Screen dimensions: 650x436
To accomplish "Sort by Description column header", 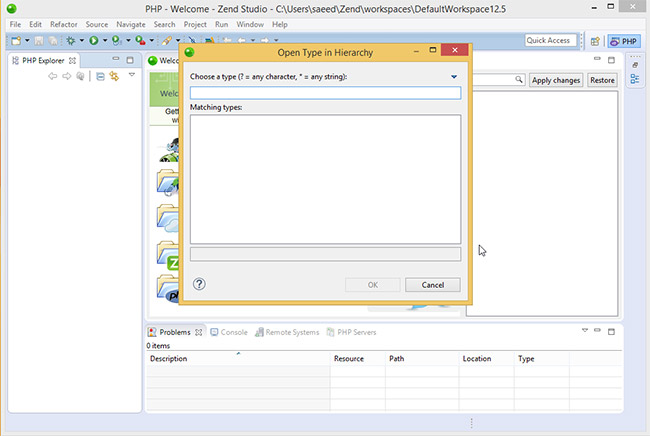I will [x=238, y=358].
